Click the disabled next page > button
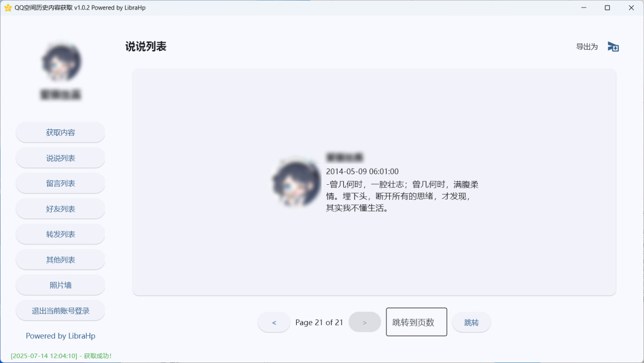644x363 pixels. point(365,322)
